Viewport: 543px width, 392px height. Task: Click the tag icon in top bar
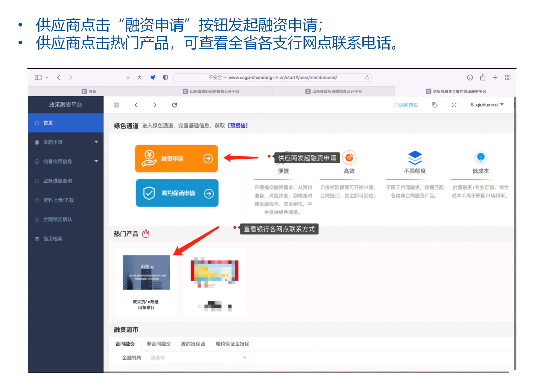click(x=435, y=105)
